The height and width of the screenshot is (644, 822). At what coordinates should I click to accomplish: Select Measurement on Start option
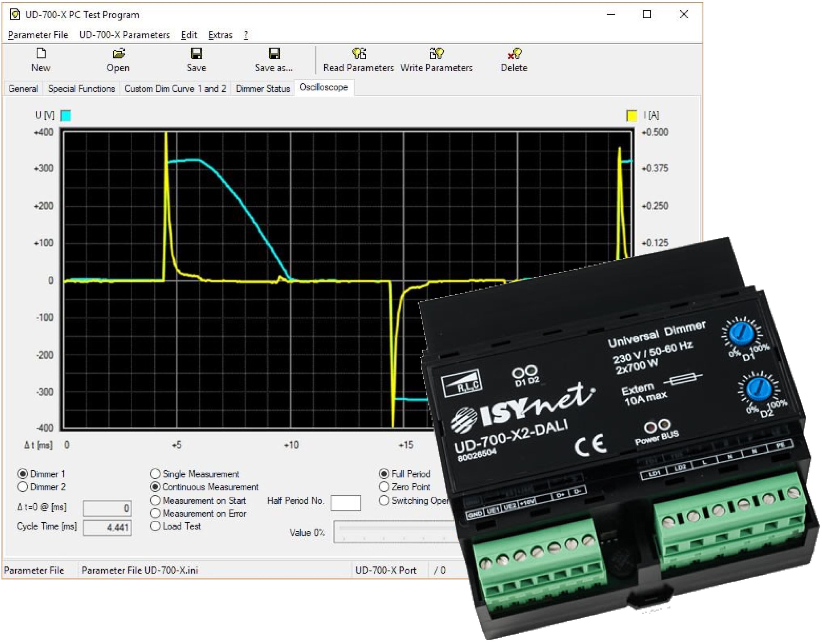pos(155,500)
